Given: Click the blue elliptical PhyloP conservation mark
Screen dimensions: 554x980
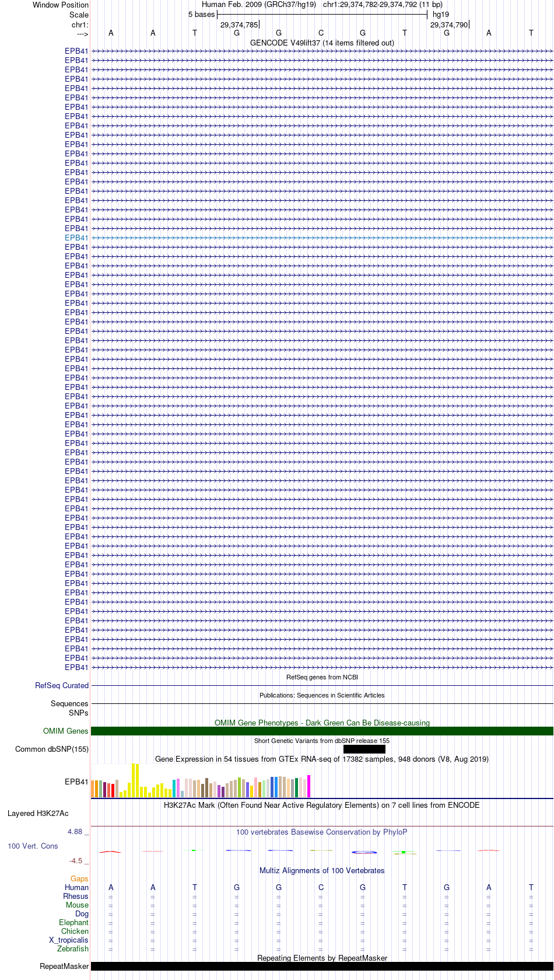Looking at the screenshot, I should coord(364,852).
